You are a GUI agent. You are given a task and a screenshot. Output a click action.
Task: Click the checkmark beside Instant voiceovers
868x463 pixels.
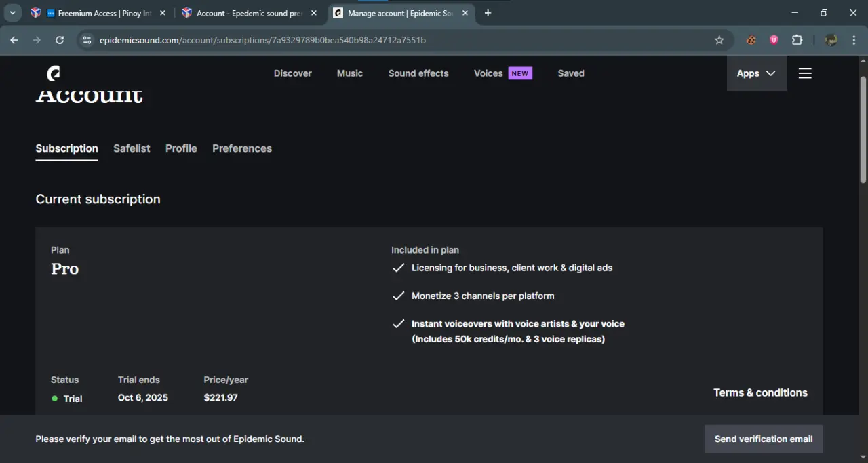[x=399, y=323]
